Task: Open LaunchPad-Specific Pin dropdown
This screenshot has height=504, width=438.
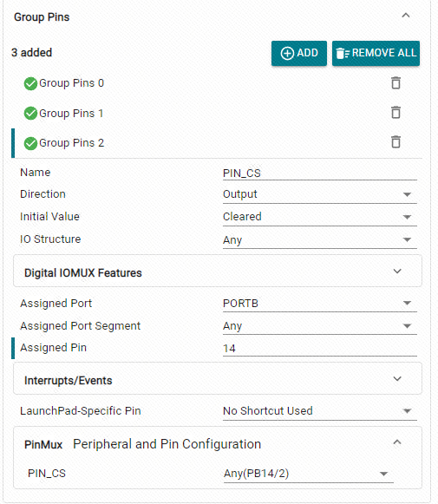Action: (x=320, y=411)
